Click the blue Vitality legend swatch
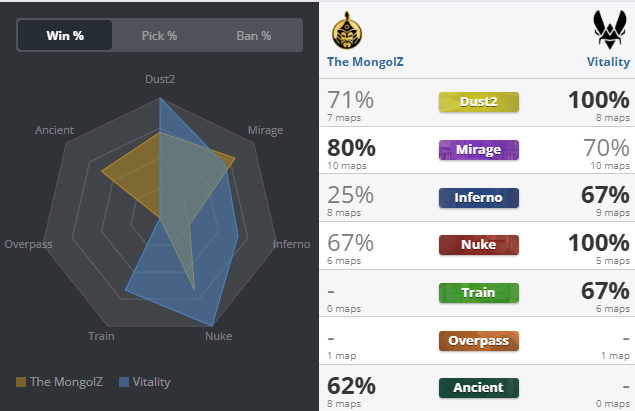 124,382
